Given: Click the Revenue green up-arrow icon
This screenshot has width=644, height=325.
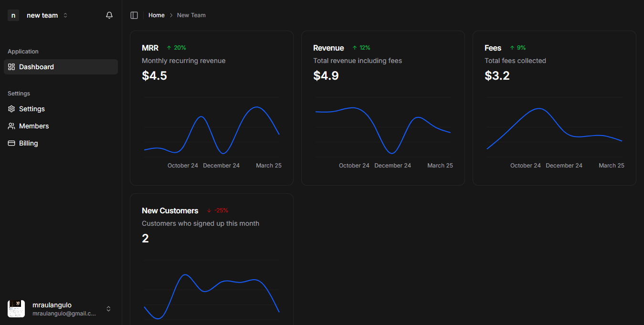Looking at the screenshot, I should [355, 48].
